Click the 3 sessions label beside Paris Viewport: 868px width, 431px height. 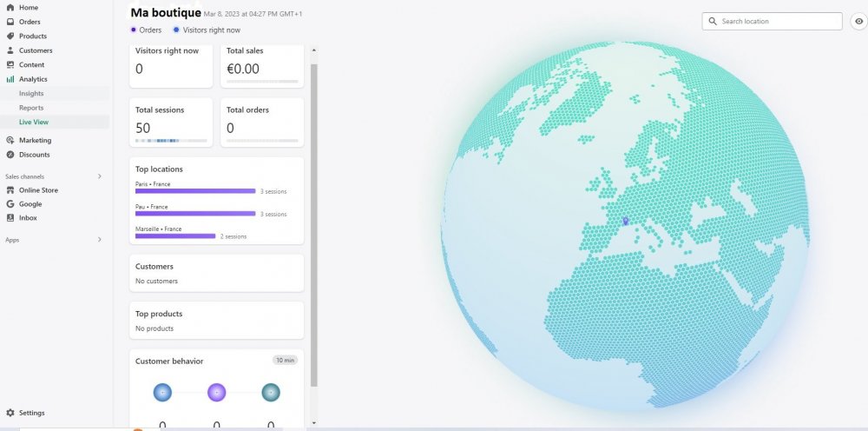tap(273, 192)
